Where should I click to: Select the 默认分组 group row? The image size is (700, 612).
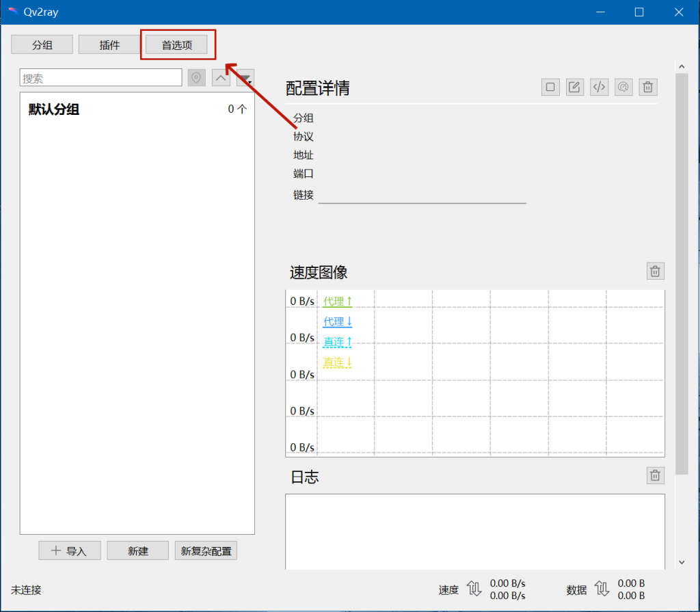pyautogui.click(x=137, y=109)
